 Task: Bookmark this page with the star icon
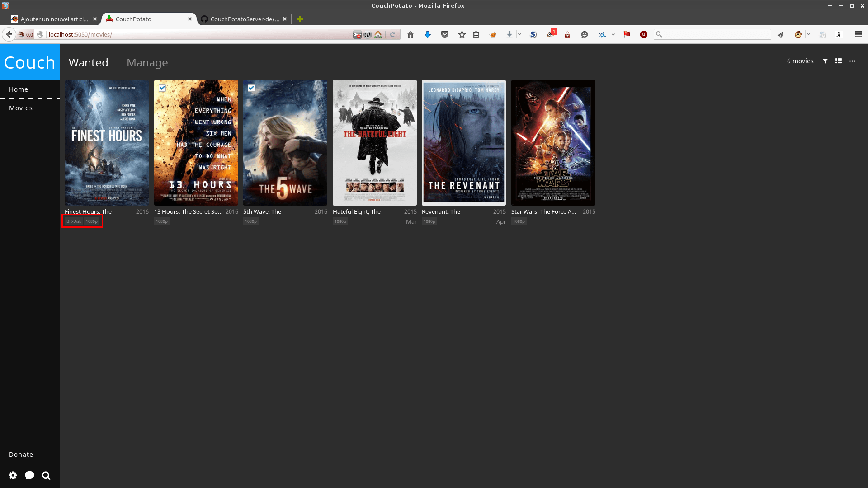pos(462,34)
